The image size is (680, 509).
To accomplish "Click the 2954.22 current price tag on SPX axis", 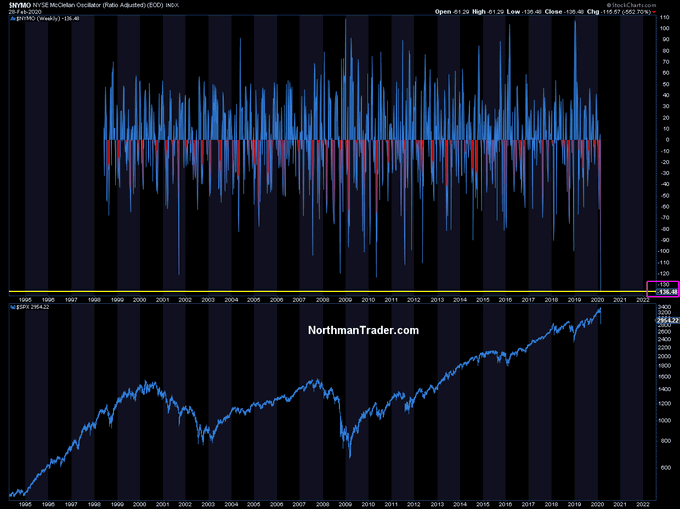I will tap(667, 320).
